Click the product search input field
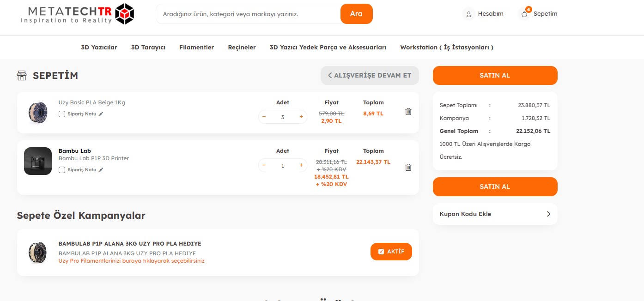Image resolution: width=644 pixels, height=301 pixels. pos(248,14)
